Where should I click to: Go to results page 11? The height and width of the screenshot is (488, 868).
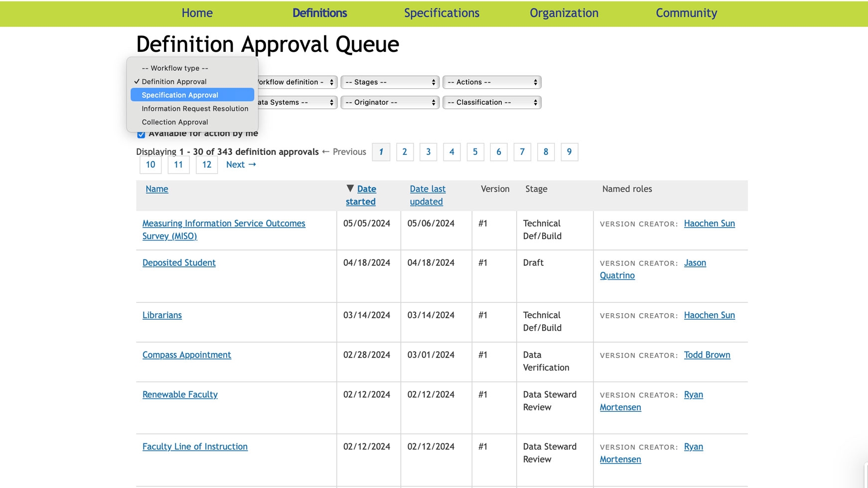click(178, 164)
